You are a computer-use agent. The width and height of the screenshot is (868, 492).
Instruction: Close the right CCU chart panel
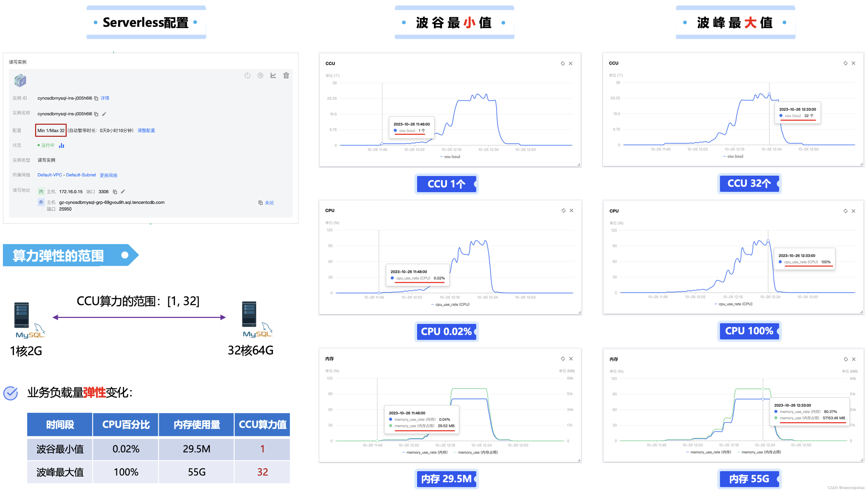pyautogui.click(x=853, y=63)
